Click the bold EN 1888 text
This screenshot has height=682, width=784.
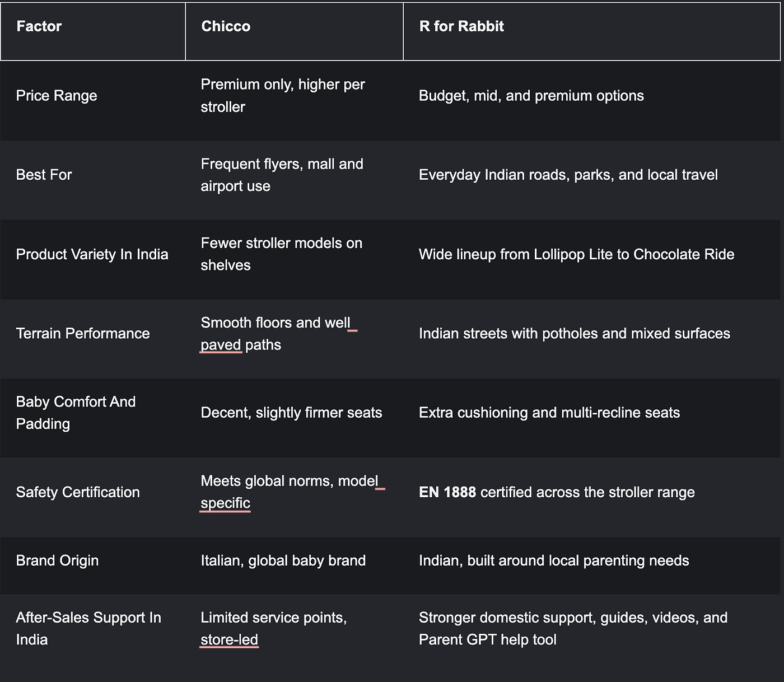(447, 492)
